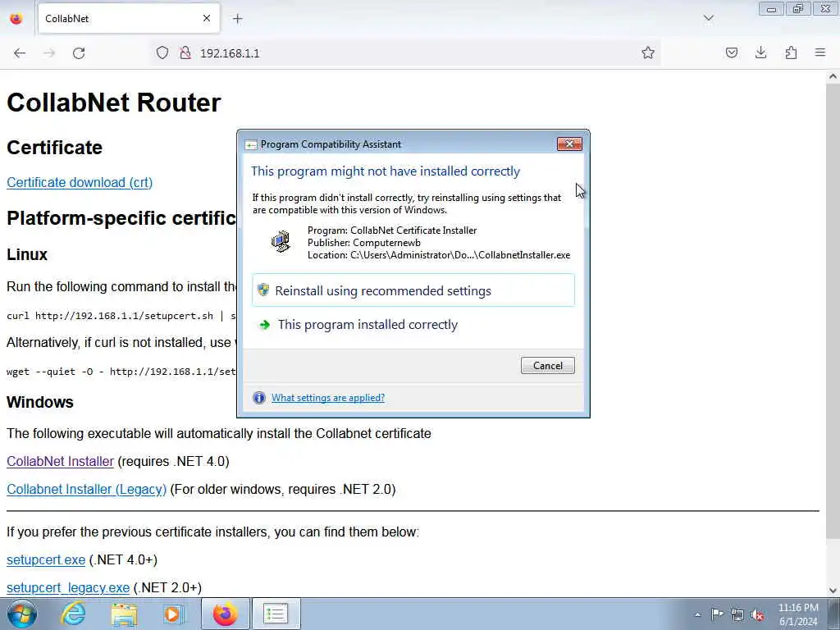Select the CollabNet browser tab
Image resolution: width=840 pixels, height=630 pixels.
129,19
